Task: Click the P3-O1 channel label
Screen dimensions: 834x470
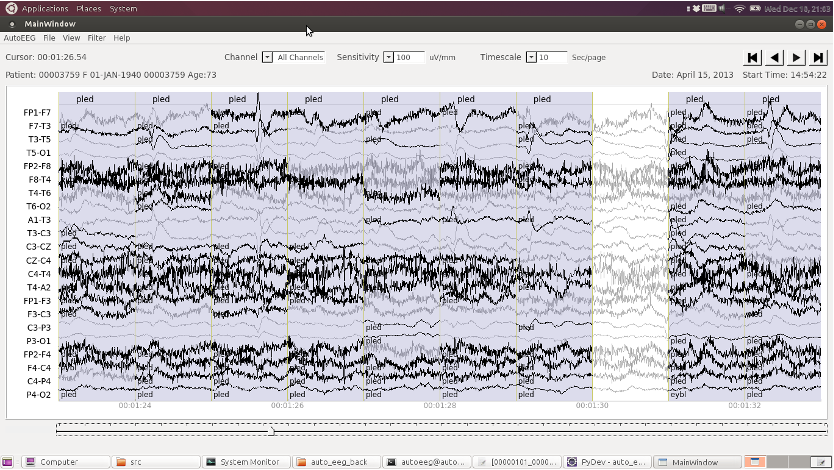Action: click(x=38, y=341)
